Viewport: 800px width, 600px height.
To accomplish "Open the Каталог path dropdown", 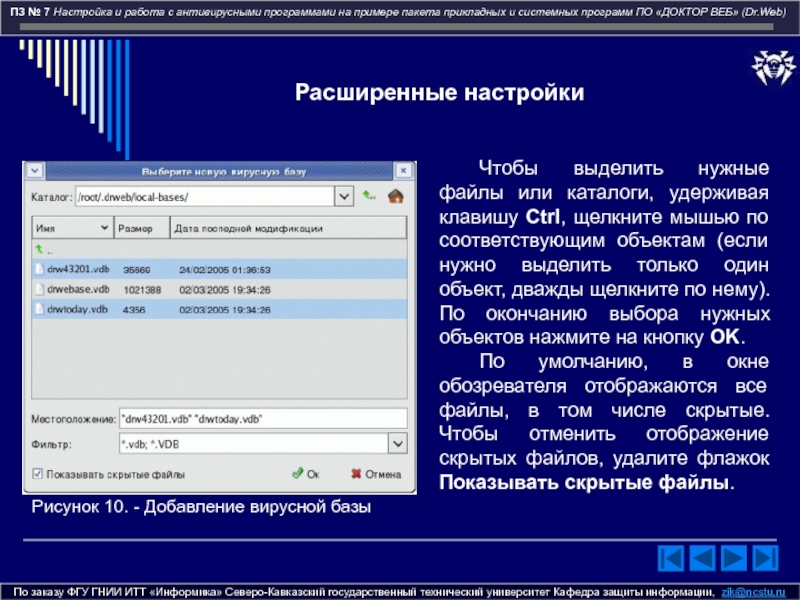I will pyautogui.click(x=344, y=196).
